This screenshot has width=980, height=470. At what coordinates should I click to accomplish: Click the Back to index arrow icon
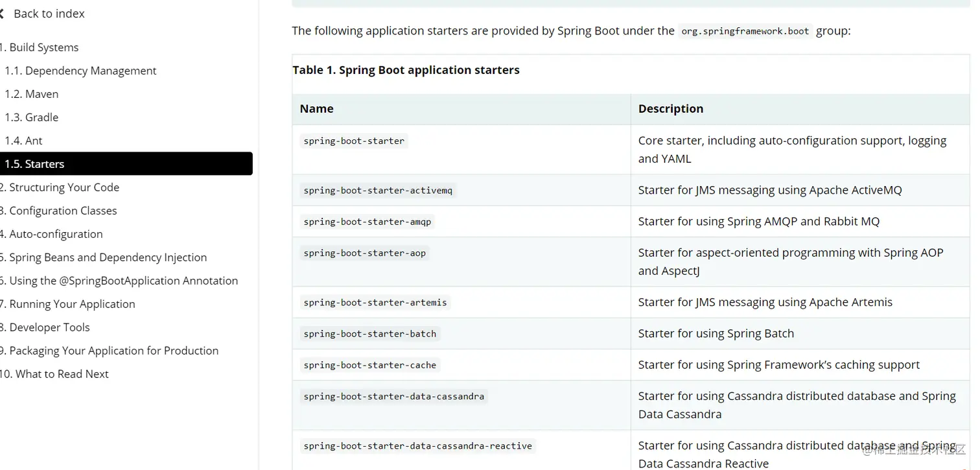[x=2, y=14]
